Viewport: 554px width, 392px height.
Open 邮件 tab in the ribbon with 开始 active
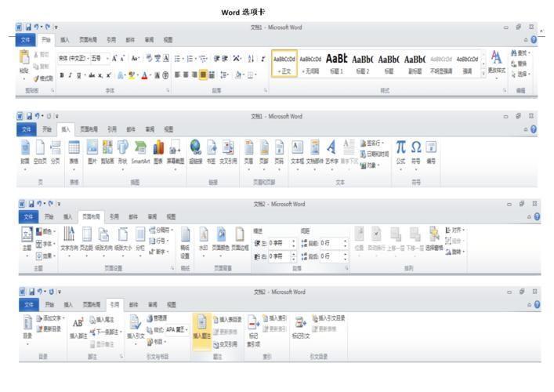click(x=130, y=40)
